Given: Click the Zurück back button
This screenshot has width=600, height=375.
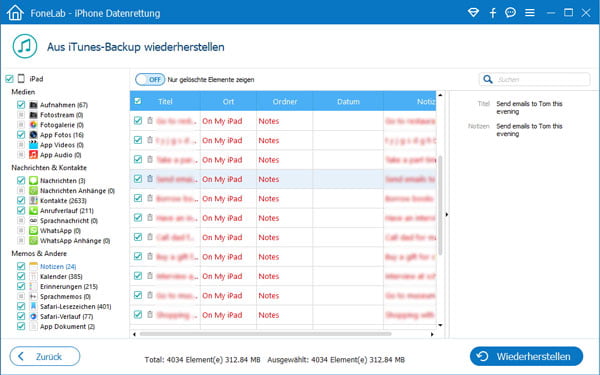Looking at the screenshot, I should [x=45, y=356].
